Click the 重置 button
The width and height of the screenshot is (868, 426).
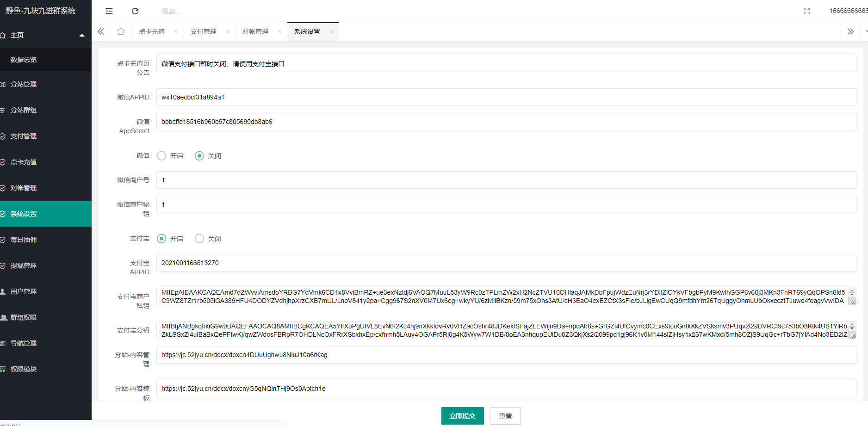(x=505, y=416)
